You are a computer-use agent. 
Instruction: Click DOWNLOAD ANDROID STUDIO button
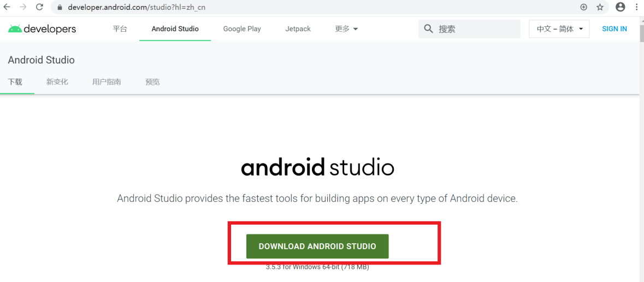coord(317,246)
